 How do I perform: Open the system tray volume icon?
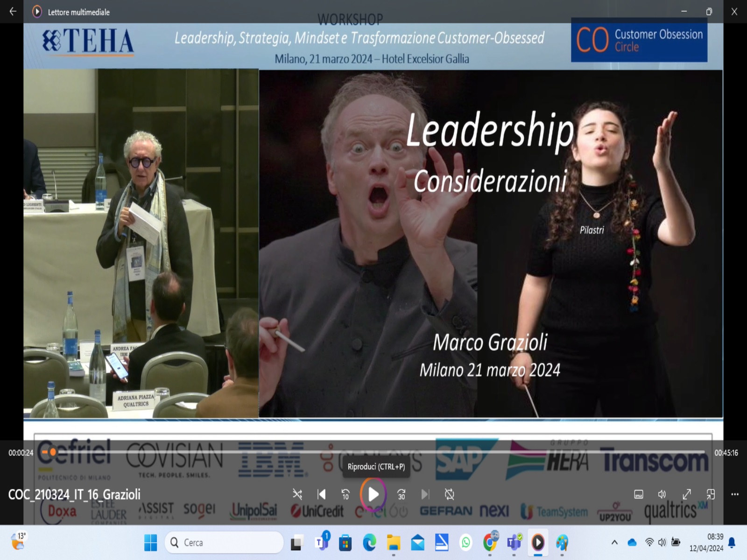(662, 542)
